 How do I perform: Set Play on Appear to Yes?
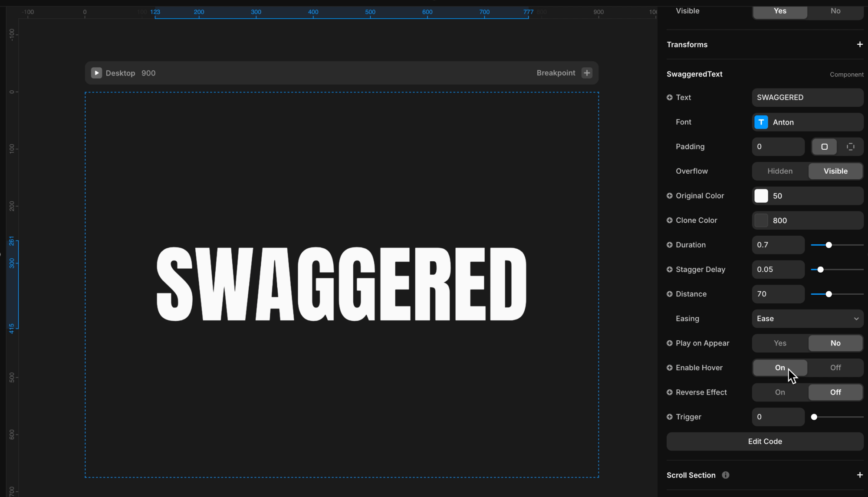pos(779,343)
